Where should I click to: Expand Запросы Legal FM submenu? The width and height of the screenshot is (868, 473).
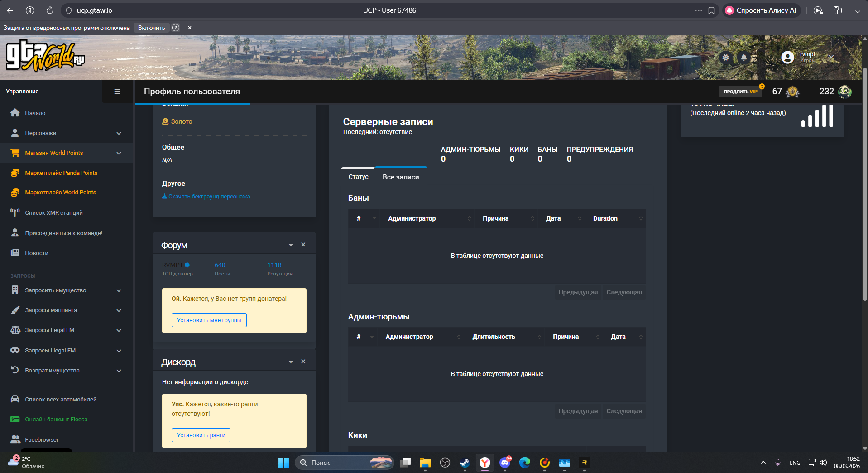(66, 330)
